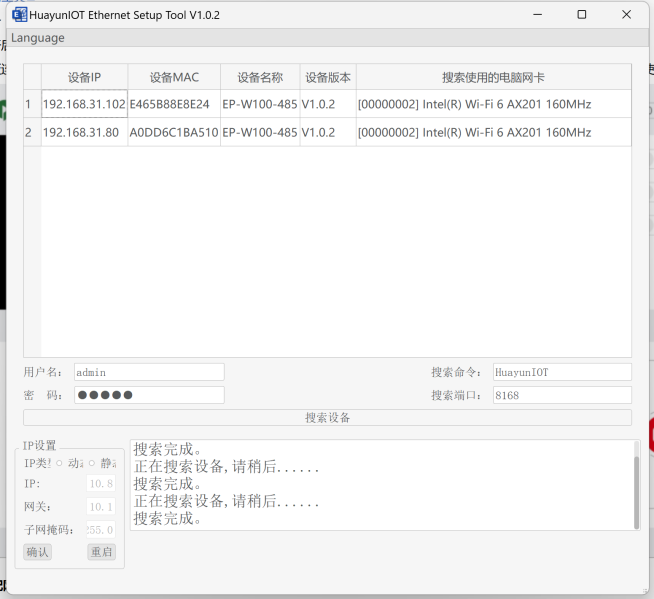Select device row with IP 192.168.31.102
The width and height of the screenshot is (654, 599).
tap(84, 104)
